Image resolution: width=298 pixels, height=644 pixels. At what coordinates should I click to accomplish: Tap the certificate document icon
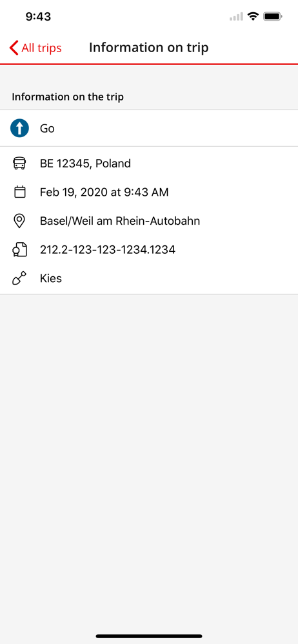tap(20, 250)
